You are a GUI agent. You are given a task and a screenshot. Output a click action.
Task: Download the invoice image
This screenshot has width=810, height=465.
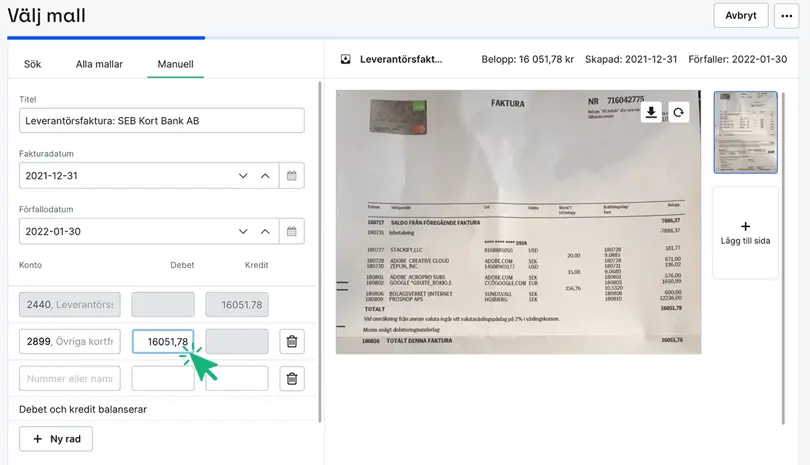coord(651,112)
